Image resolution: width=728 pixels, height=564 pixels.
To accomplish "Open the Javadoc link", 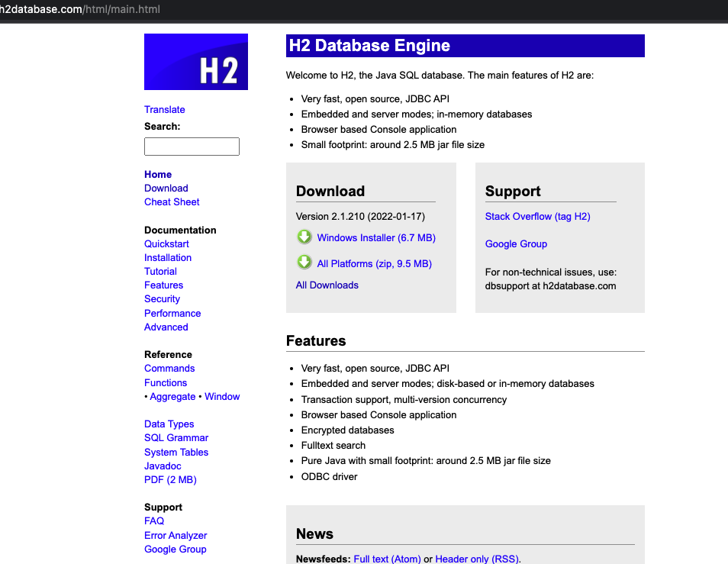I will point(163,466).
